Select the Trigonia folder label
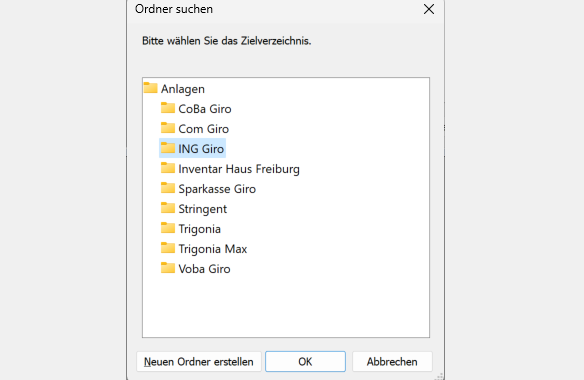The image size is (584, 380). [200, 229]
